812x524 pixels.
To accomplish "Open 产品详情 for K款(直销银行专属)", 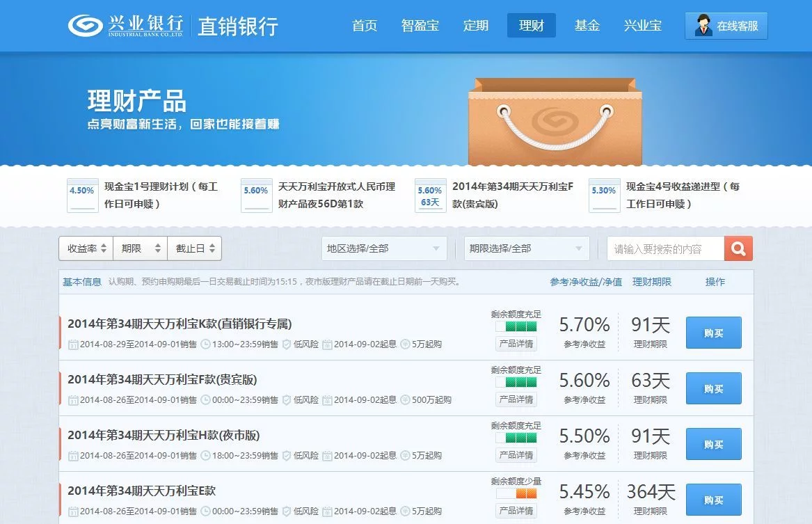I will pyautogui.click(x=516, y=343).
